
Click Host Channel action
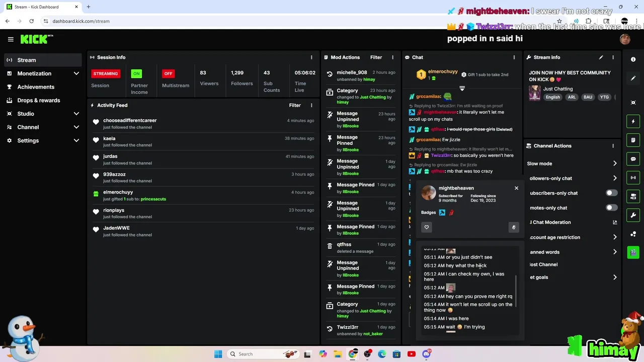coord(544,264)
